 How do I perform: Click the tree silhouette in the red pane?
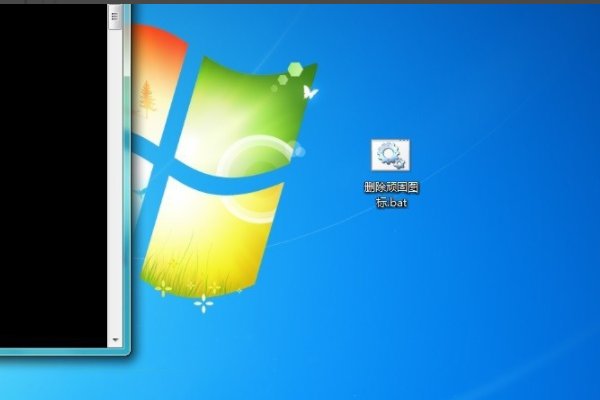[x=148, y=99]
